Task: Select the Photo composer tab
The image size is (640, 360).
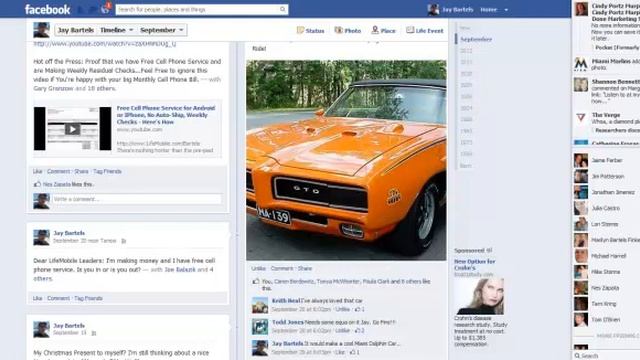Action: coord(348,30)
